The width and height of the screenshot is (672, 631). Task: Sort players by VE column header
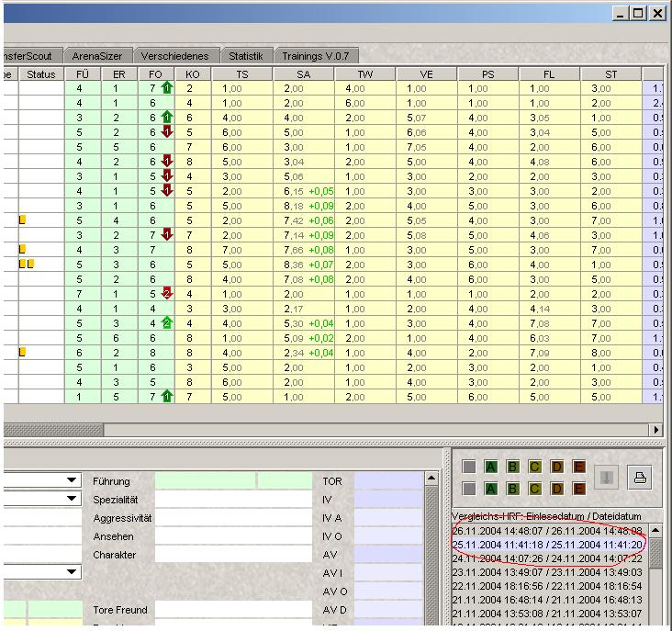coord(427,74)
